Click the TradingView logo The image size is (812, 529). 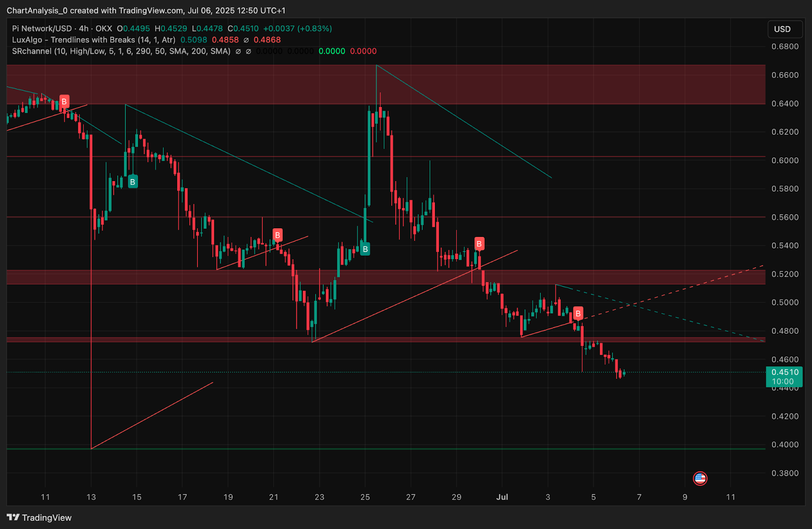coord(39,517)
